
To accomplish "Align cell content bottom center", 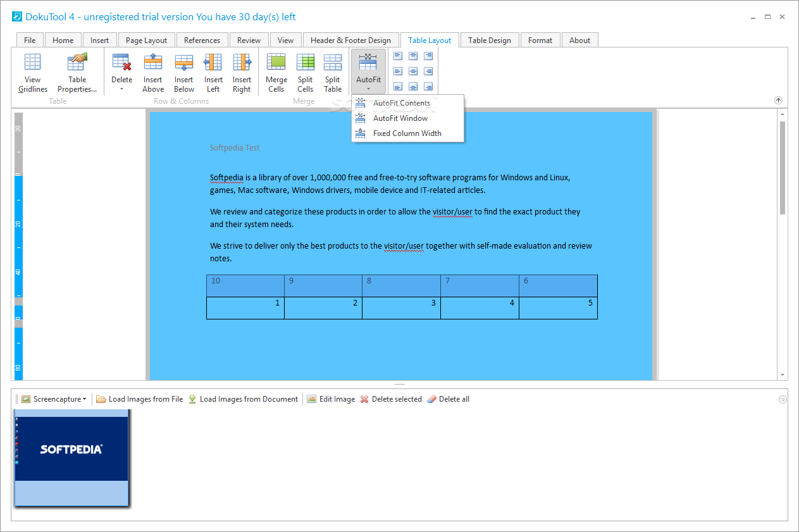I will pos(413,86).
